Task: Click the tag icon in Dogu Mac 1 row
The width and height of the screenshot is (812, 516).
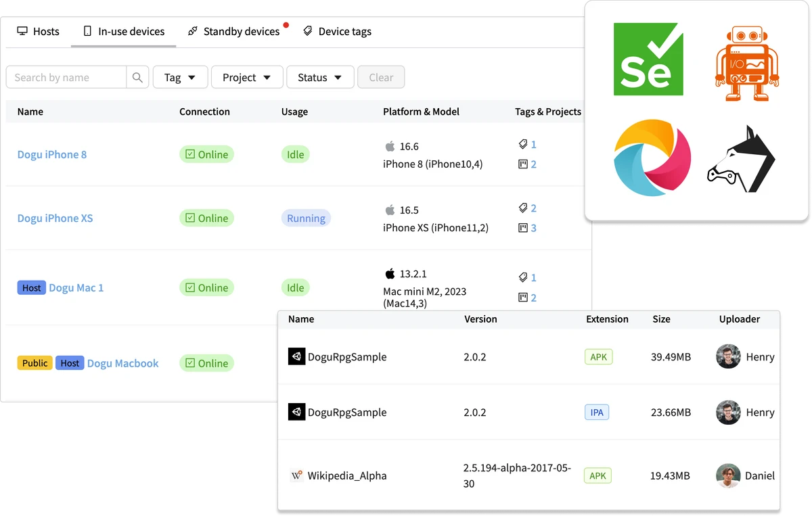Action: point(522,277)
